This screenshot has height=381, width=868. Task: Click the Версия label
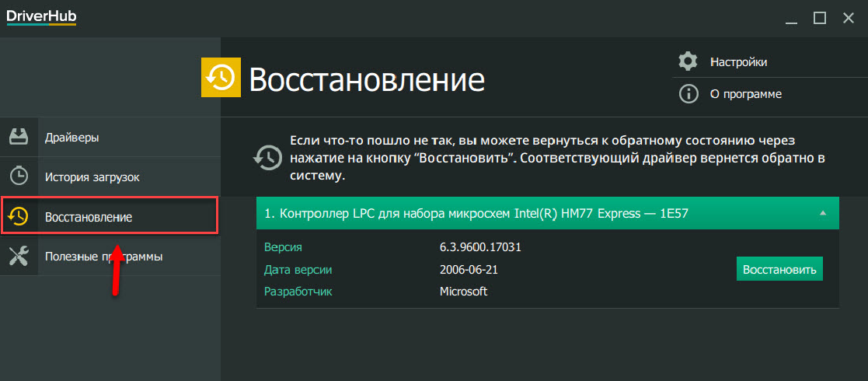pos(284,246)
